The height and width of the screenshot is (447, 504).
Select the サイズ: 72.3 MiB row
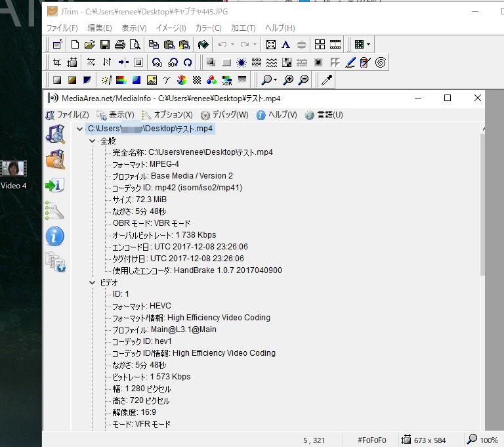pyautogui.click(x=140, y=200)
